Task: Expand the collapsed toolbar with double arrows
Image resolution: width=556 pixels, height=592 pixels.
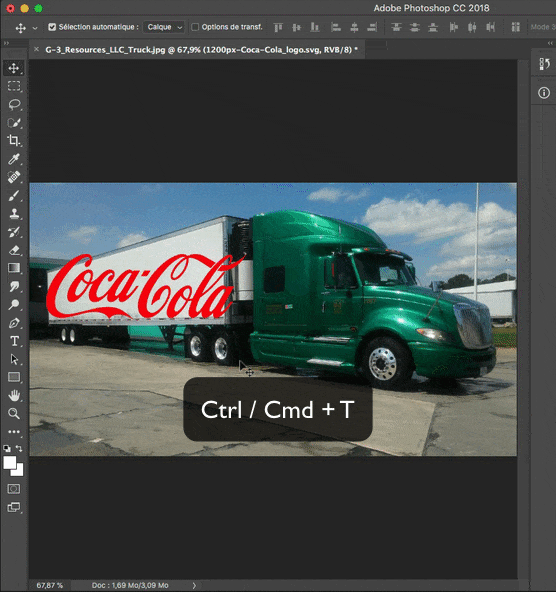Action: (x=6, y=43)
